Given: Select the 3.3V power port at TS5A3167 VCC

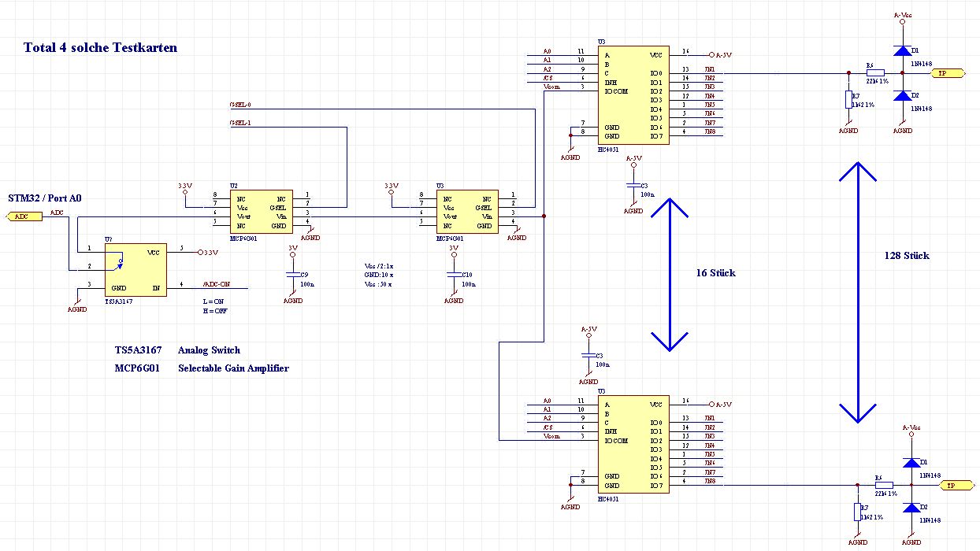Looking at the screenshot, I should tap(207, 253).
